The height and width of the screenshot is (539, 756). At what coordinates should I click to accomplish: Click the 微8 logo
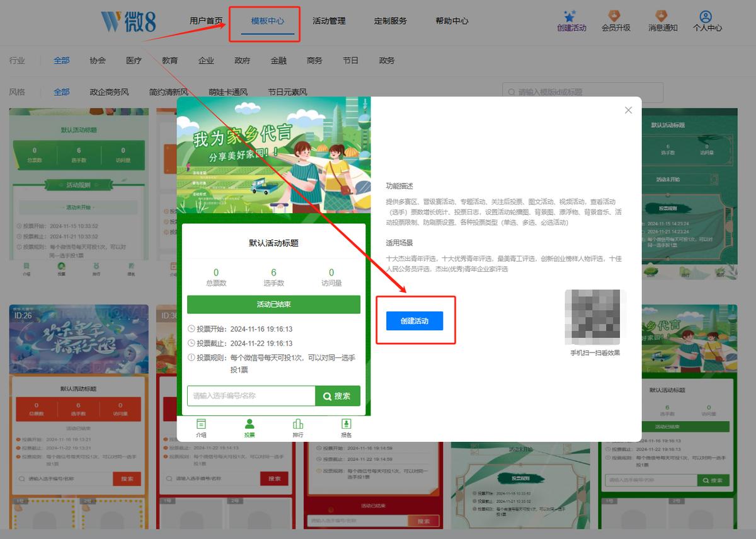tap(129, 21)
